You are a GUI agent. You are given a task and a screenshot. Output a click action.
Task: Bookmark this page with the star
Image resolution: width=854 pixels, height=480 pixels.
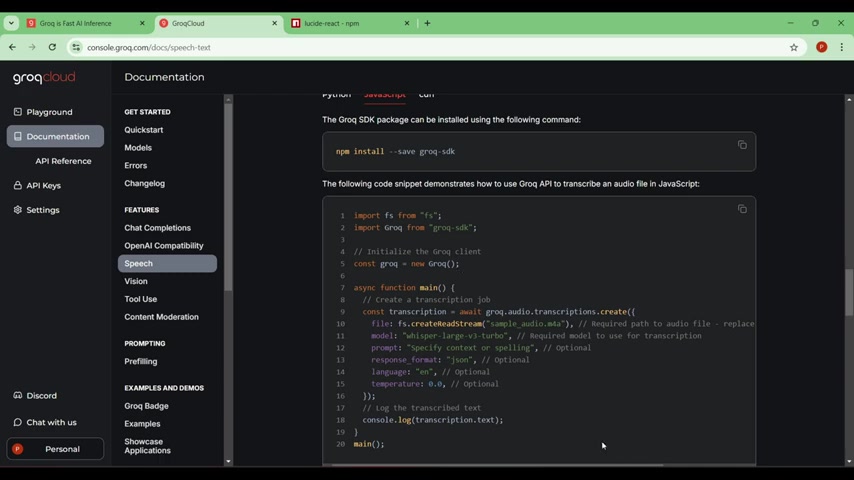coord(794,47)
